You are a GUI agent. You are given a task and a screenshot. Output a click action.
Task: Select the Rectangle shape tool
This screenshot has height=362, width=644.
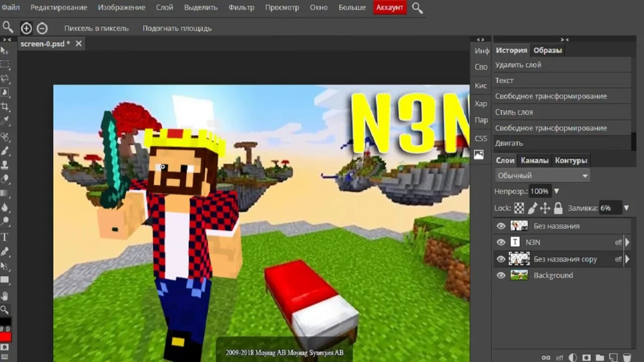(x=5, y=280)
